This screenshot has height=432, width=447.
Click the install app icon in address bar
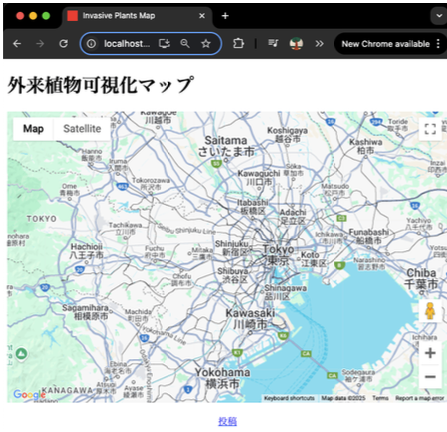164,44
